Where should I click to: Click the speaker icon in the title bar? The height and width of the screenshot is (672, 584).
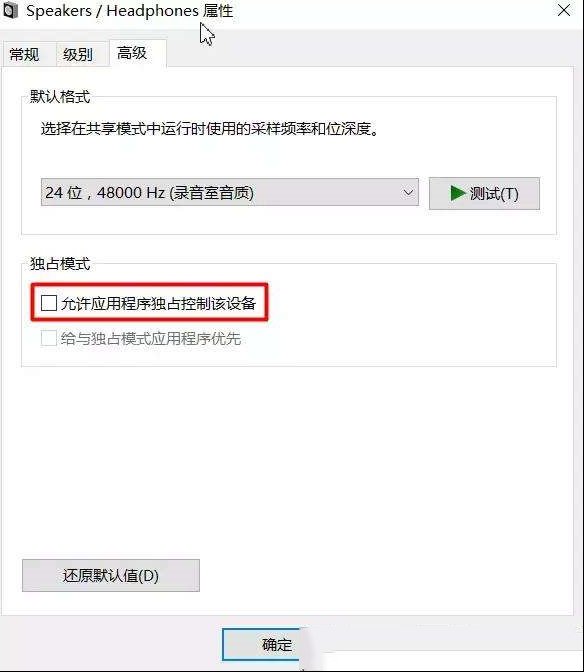pyautogui.click(x=9, y=10)
